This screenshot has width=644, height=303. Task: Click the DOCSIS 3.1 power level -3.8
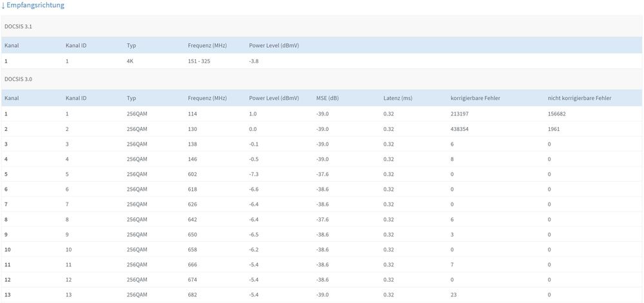click(254, 61)
